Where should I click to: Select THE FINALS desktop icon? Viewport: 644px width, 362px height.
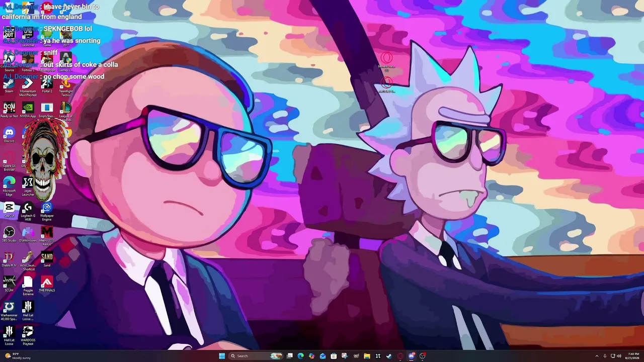(x=47, y=284)
